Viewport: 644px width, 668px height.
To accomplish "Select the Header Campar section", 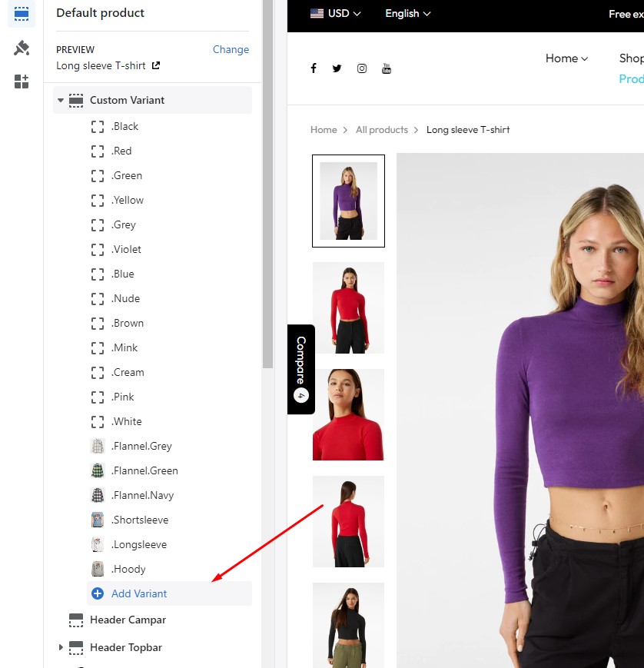I will click(128, 620).
